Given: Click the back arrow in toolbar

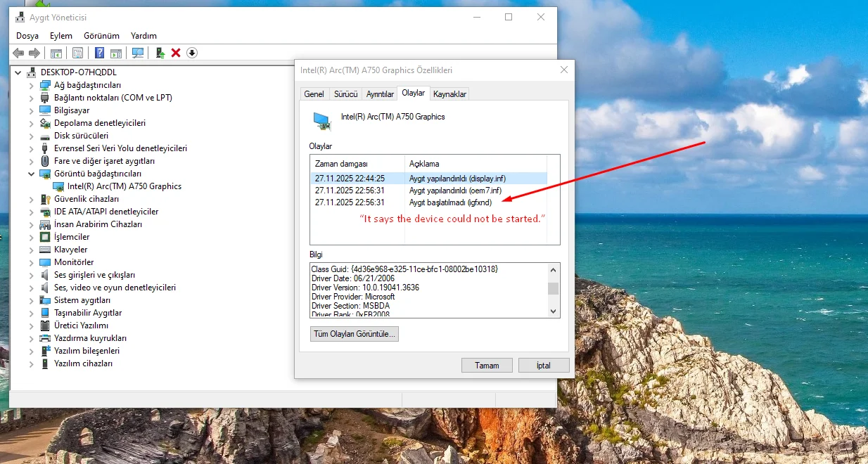Looking at the screenshot, I should coord(18,53).
